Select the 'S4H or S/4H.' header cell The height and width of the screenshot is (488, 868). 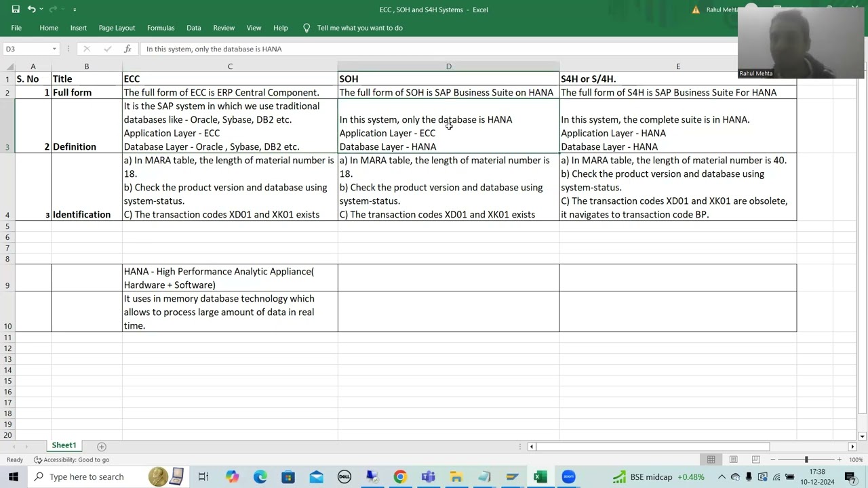678,79
